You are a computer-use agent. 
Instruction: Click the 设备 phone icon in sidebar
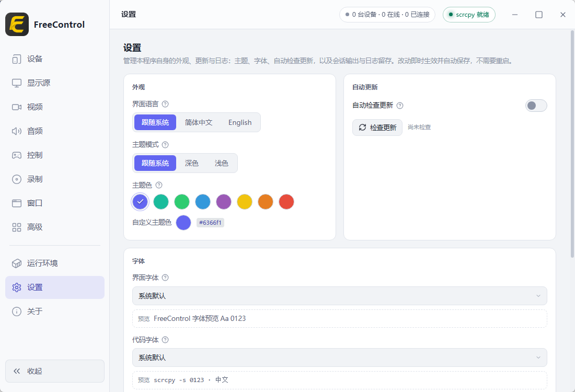[x=17, y=59]
